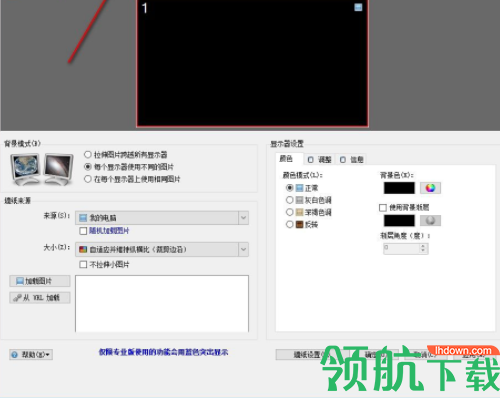This screenshot has width=500, height=398.
Task: Choose 深褐色调 sepia radio button
Action: tap(290, 212)
